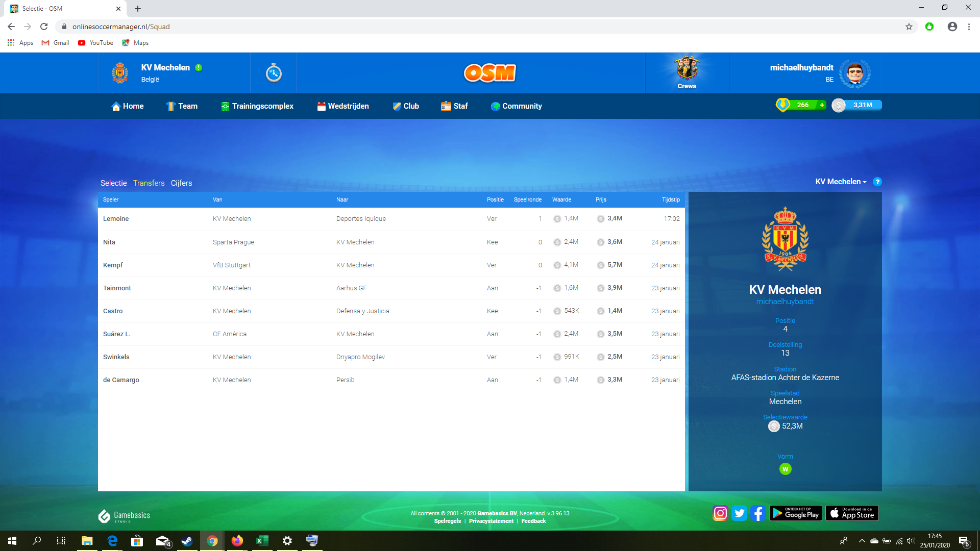The height and width of the screenshot is (551, 980).
Task: Open OSM Facebook page
Action: 758,513
